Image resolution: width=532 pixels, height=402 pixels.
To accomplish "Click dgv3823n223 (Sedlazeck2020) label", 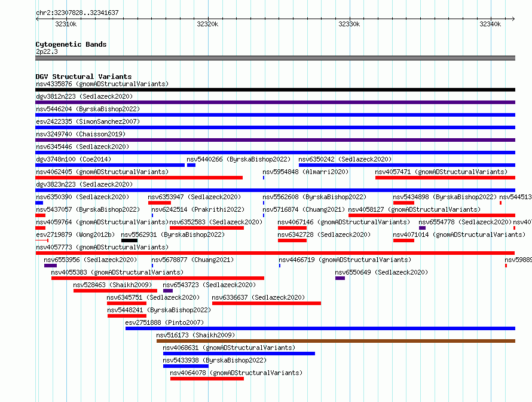I will point(84,184).
